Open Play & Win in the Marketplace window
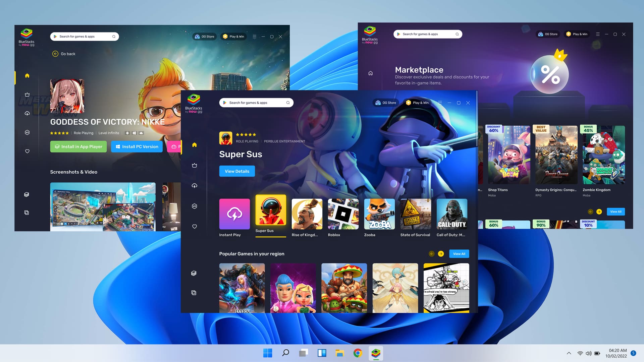644x362 pixels. click(x=577, y=34)
